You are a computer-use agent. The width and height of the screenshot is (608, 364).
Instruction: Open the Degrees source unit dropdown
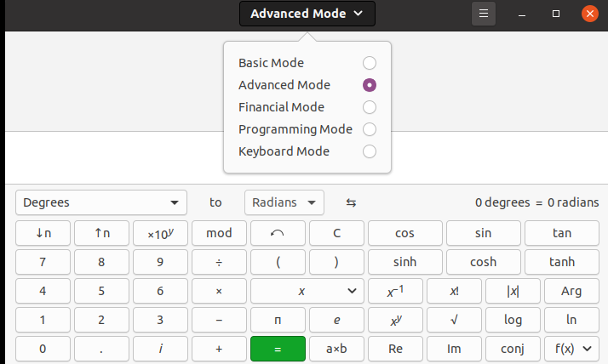[100, 202]
